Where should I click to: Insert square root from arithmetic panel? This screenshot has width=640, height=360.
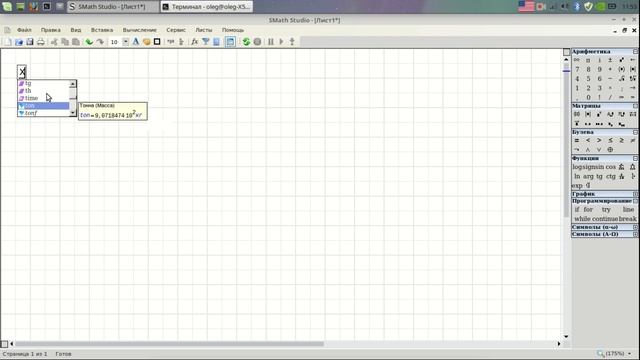pos(621,79)
